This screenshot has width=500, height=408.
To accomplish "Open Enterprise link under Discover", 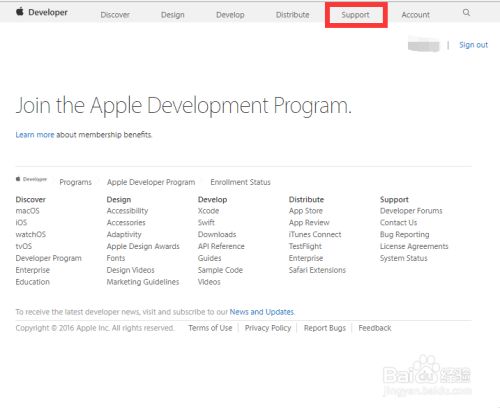I will point(33,270).
